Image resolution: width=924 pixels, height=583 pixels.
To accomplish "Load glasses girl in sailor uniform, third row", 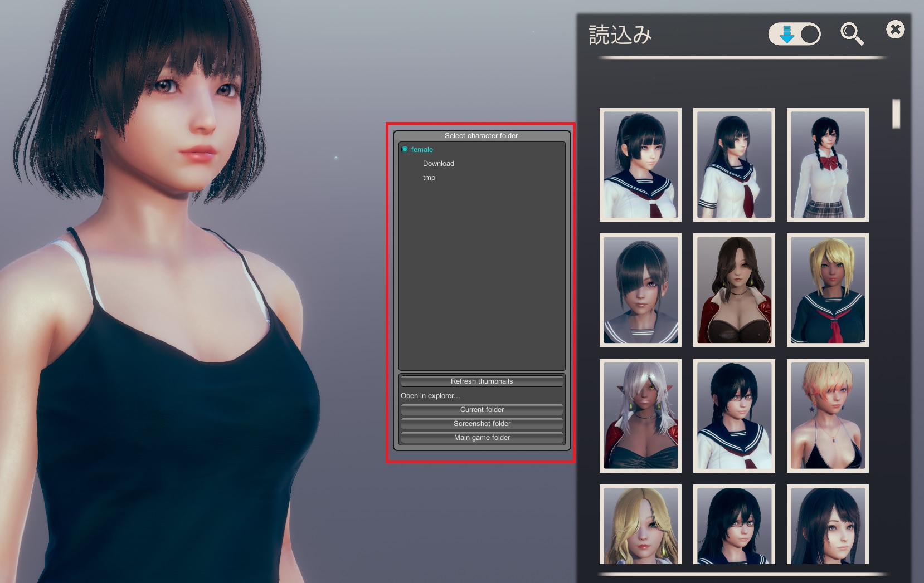I will pyautogui.click(x=734, y=416).
